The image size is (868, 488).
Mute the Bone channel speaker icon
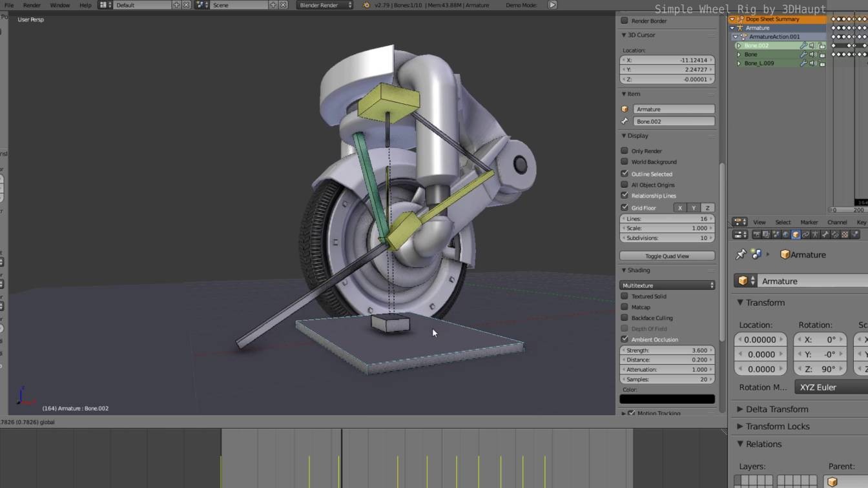coord(812,54)
